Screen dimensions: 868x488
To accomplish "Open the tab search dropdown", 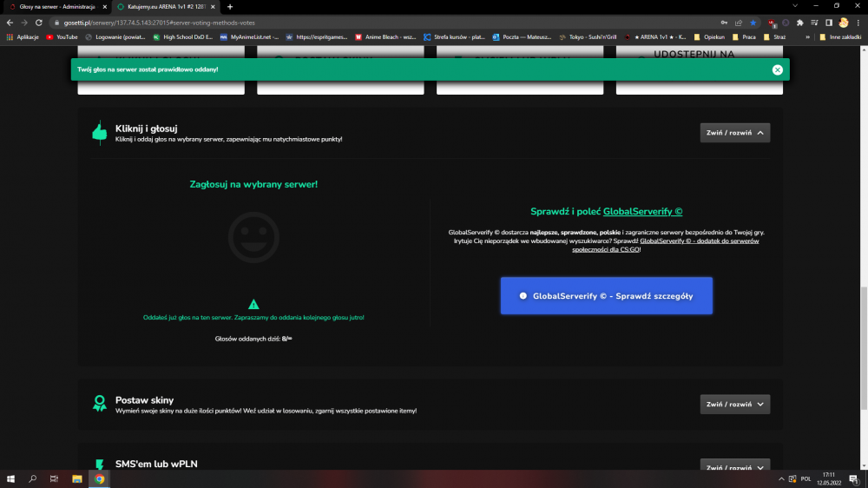I will pos(795,5).
